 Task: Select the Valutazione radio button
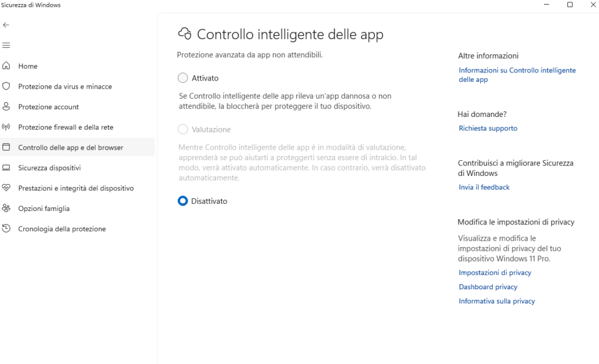pyautogui.click(x=183, y=129)
